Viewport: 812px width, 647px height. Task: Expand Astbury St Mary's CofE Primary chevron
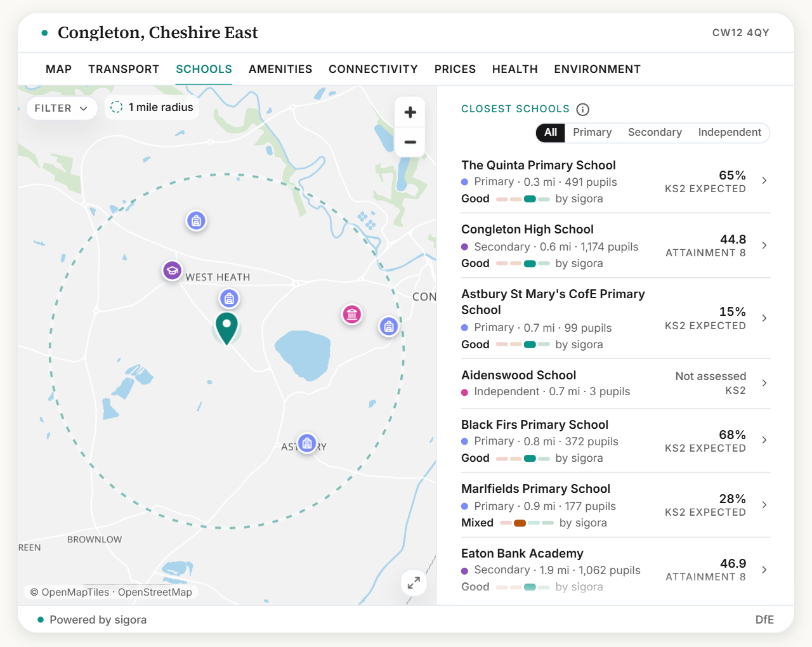coord(764,318)
